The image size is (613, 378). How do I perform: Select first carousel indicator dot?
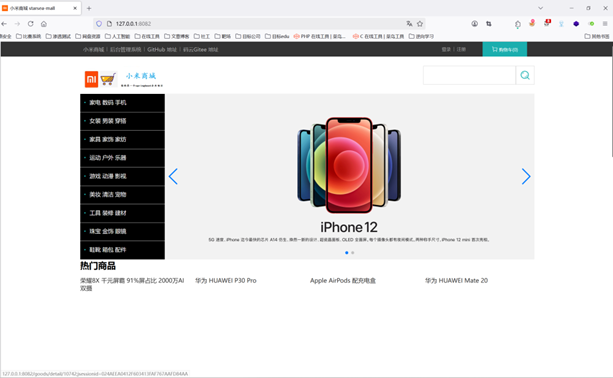[347, 253]
